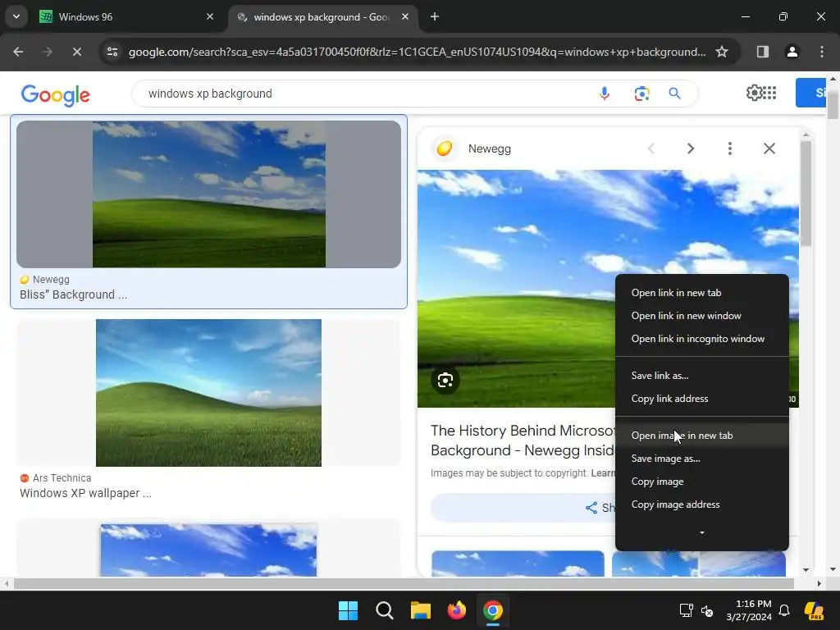Select Open image in new tab
This screenshot has width=840, height=630.
click(x=702, y=436)
